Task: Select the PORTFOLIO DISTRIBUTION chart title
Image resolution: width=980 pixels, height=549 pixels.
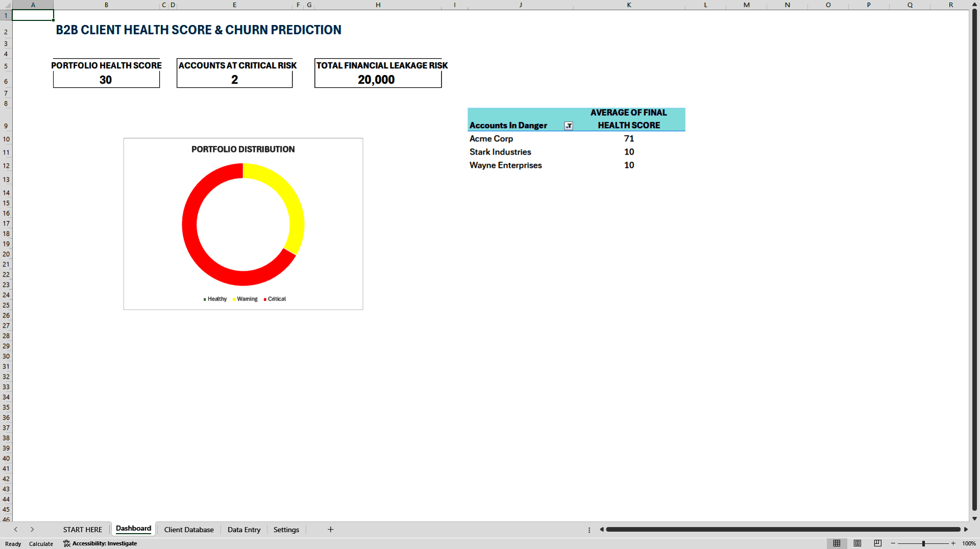Action: tap(243, 149)
